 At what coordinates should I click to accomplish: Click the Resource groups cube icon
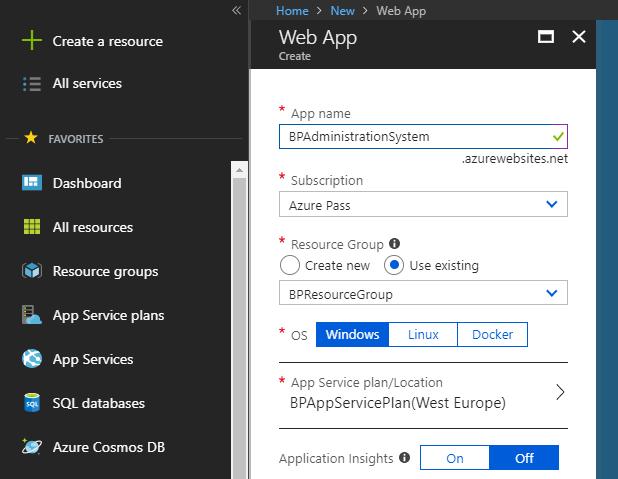(x=32, y=271)
